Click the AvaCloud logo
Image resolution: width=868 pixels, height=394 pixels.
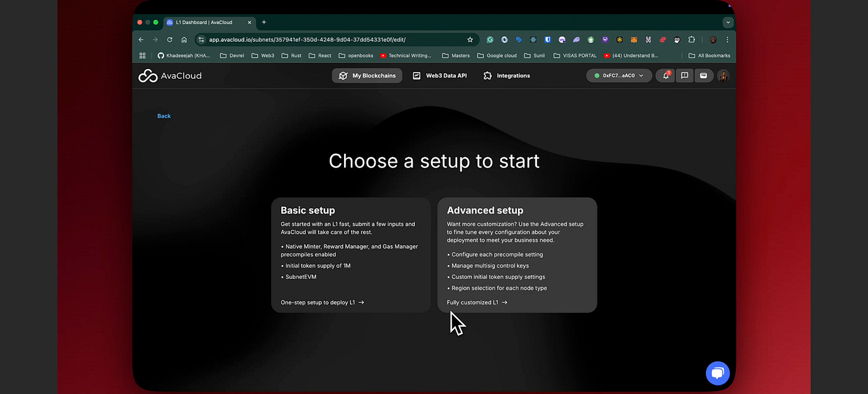point(170,76)
